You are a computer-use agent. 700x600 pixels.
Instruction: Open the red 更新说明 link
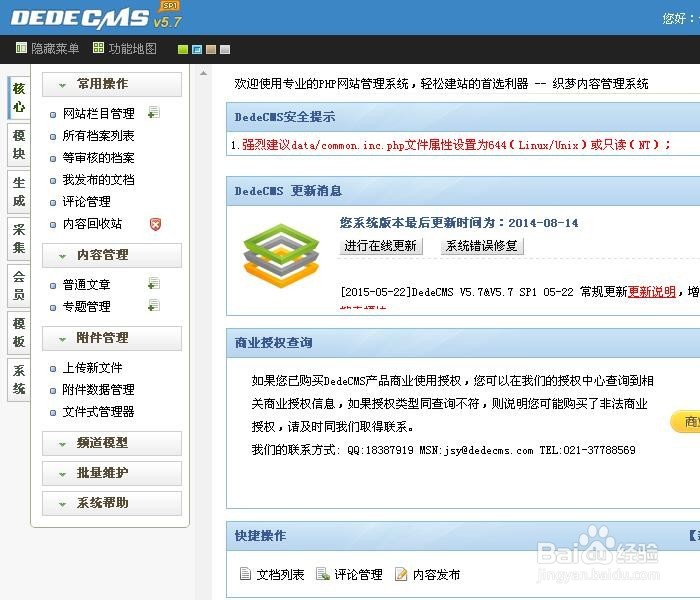click(651, 292)
